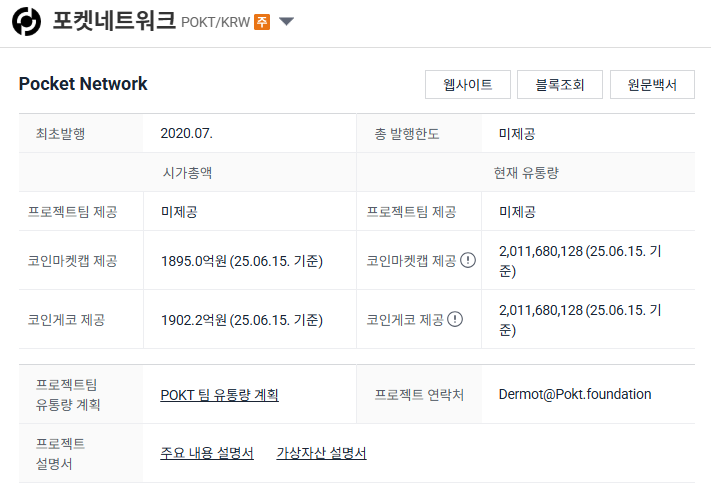Open the 블록조회 button

560,84
